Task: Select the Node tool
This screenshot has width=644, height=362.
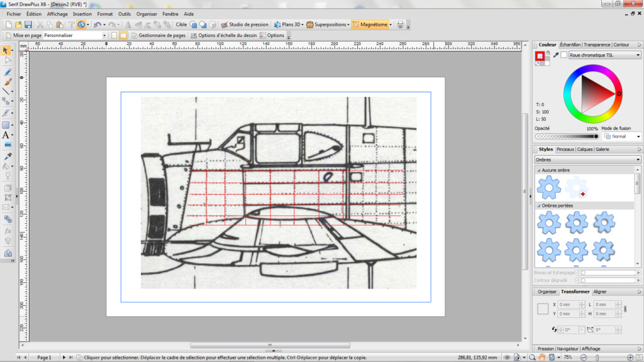Action: tap(8, 60)
